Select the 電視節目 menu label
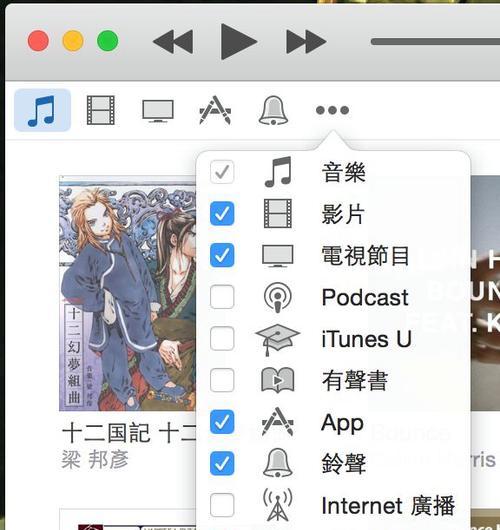 click(365, 255)
